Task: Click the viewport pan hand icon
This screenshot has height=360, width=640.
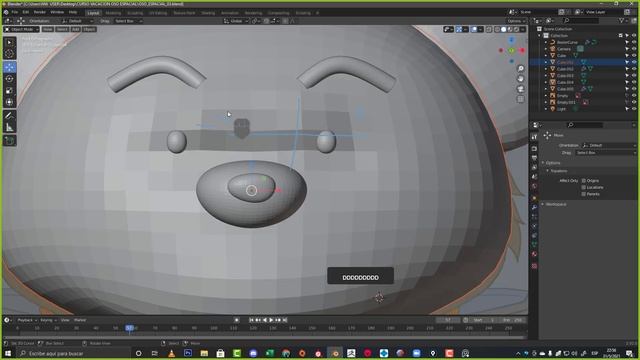Action: (521, 78)
